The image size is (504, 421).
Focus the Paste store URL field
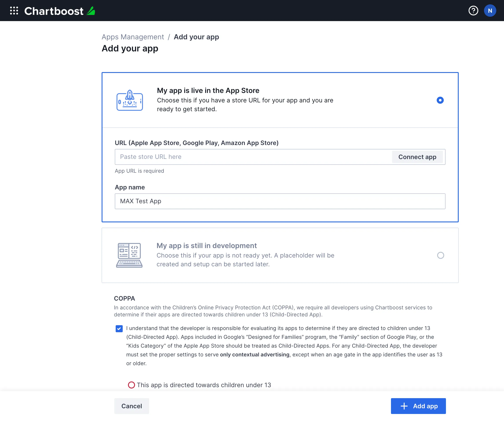click(x=253, y=157)
